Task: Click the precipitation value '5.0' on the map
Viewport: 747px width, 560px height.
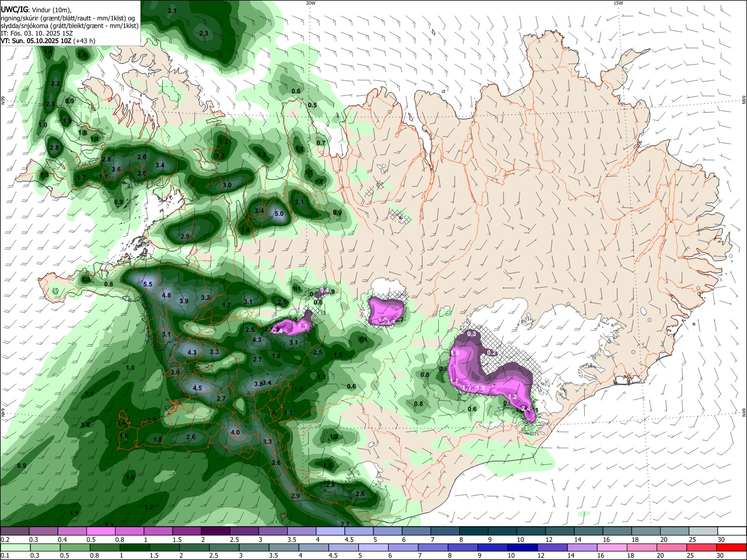Action: pyautogui.click(x=279, y=214)
